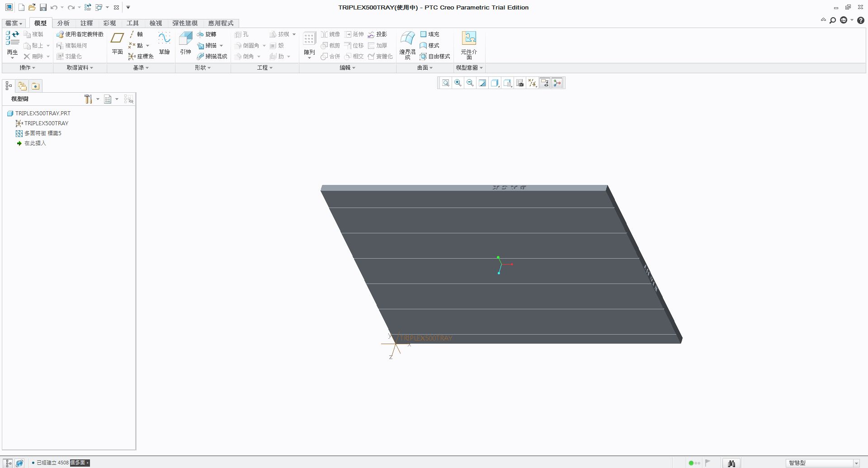
Task: Switch to the 彈性建模 (Flexible Modeling) tab
Action: click(x=184, y=23)
